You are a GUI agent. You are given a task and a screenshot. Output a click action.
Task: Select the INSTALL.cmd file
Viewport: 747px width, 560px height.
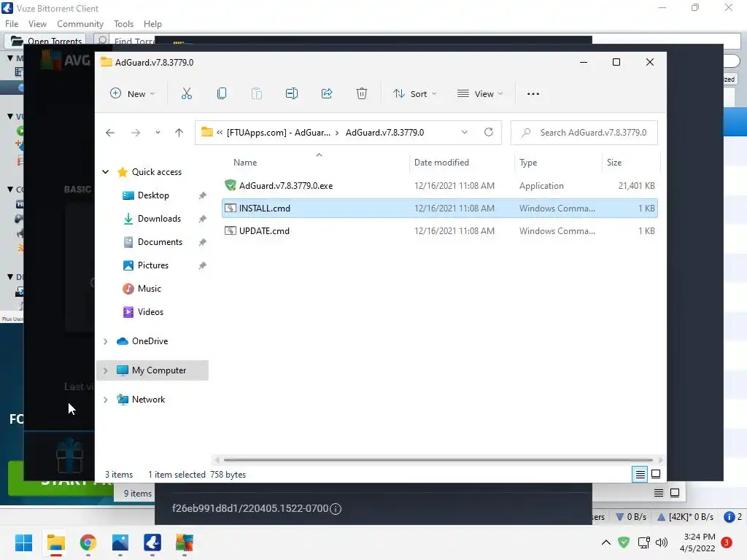click(x=439, y=208)
